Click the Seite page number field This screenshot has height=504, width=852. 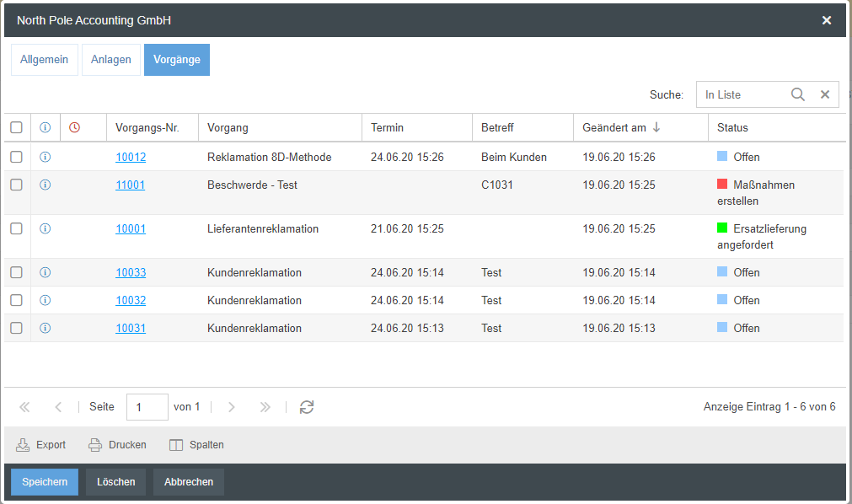[x=147, y=407]
